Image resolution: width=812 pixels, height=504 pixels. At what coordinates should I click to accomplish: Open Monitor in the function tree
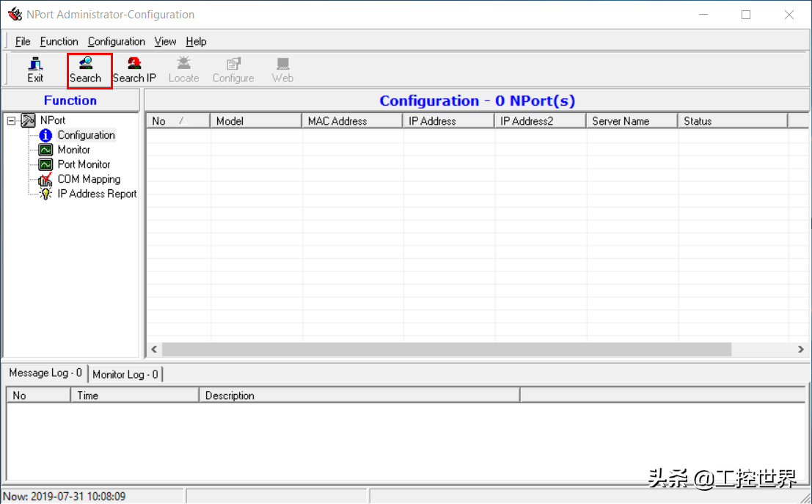73,150
